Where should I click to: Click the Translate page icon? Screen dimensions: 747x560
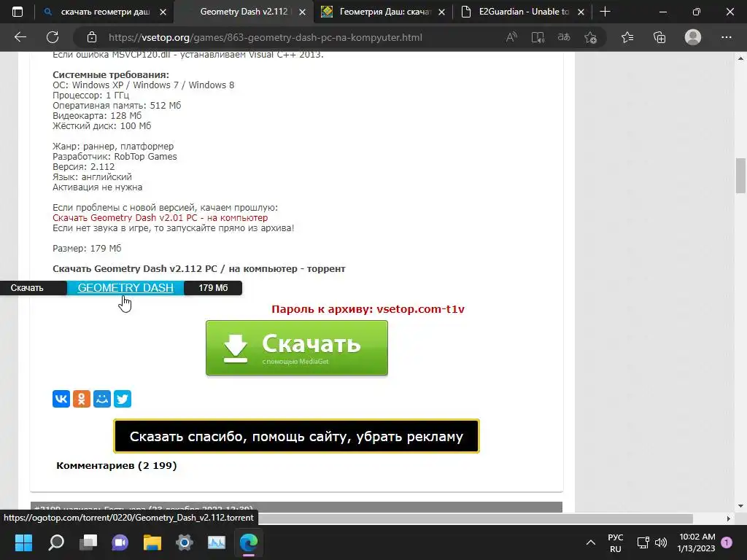coord(564,37)
